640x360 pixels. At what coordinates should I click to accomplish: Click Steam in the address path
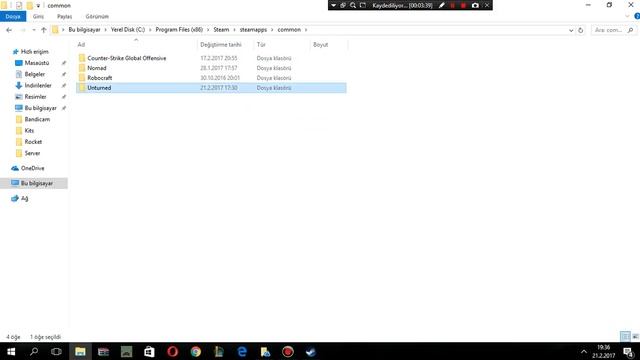(x=221, y=30)
